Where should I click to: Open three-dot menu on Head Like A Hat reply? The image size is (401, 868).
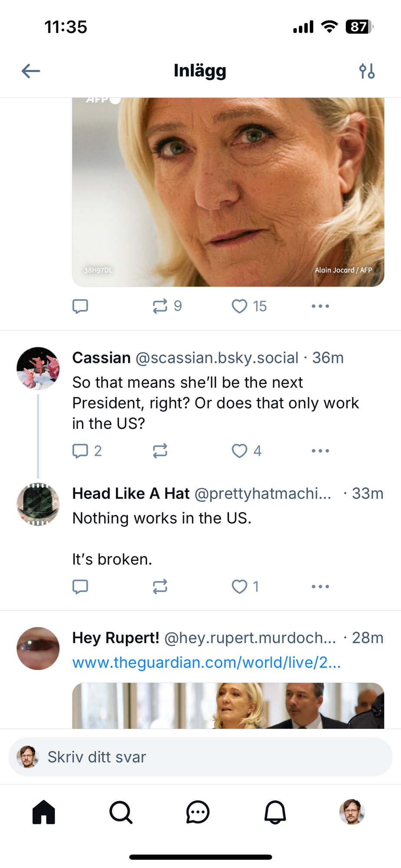click(x=320, y=587)
